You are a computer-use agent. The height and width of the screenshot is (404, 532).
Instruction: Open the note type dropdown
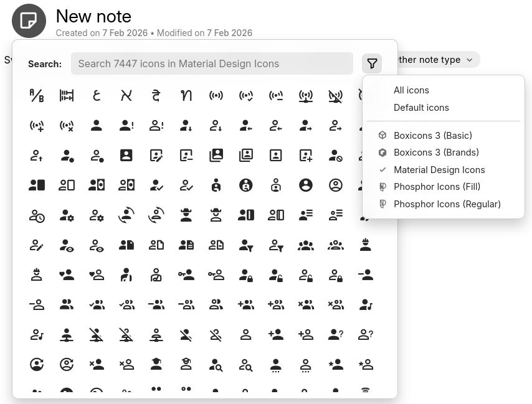[435, 60]
